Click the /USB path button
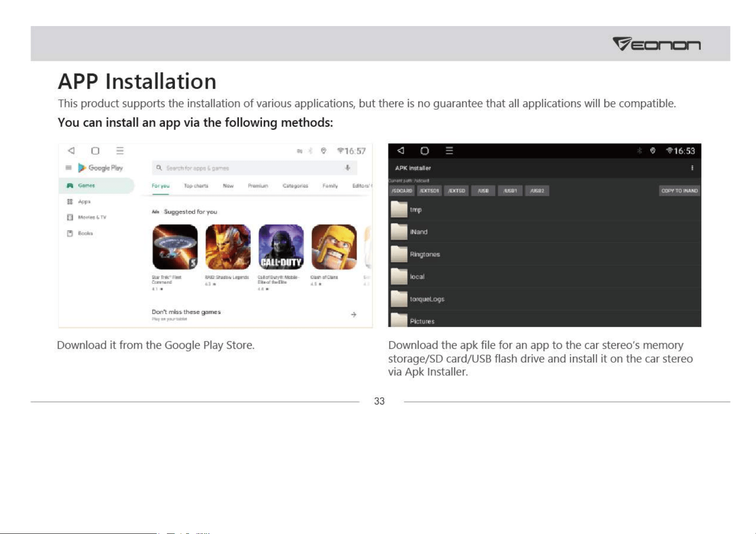The width and height of the screenshot is (756, 534). point(483,191)
